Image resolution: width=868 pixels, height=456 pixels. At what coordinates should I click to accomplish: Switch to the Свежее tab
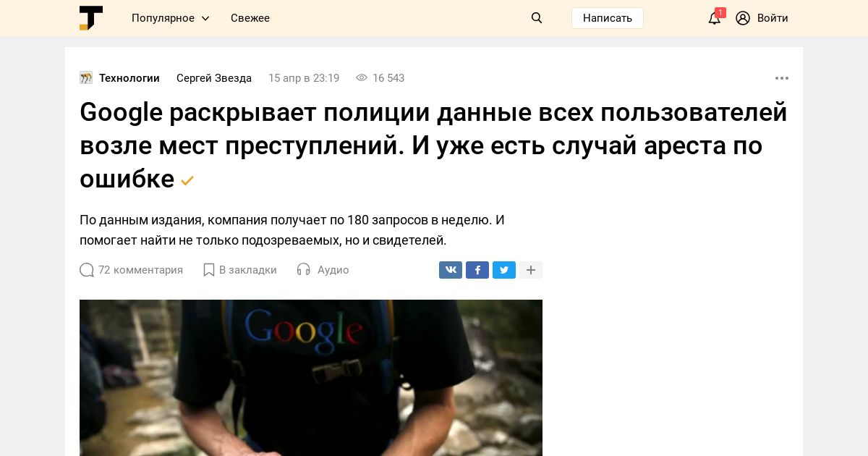[250, 18]
